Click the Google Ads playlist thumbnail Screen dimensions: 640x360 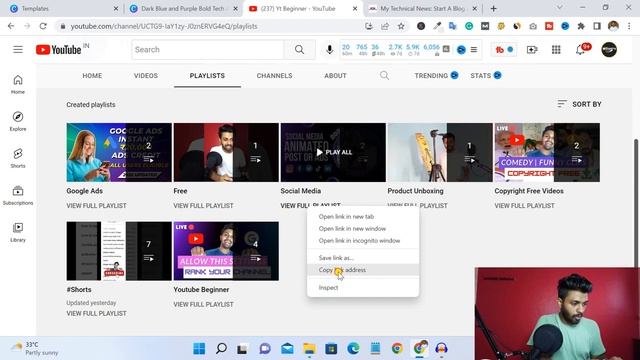coord(119,152)
